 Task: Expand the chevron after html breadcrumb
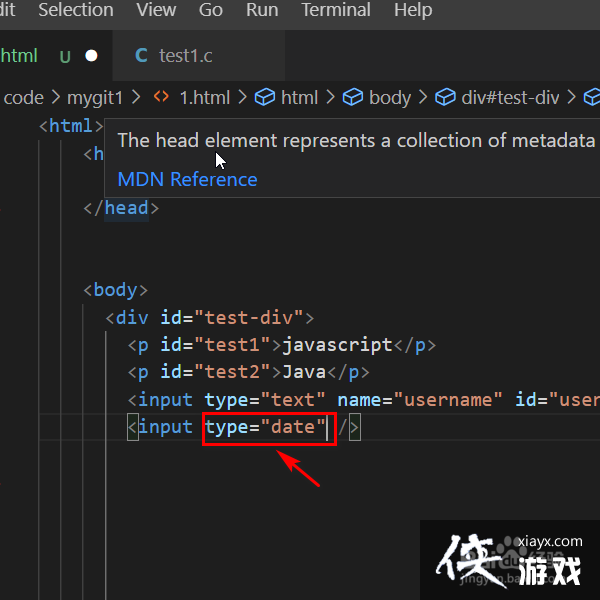click(x=331, y=97)
